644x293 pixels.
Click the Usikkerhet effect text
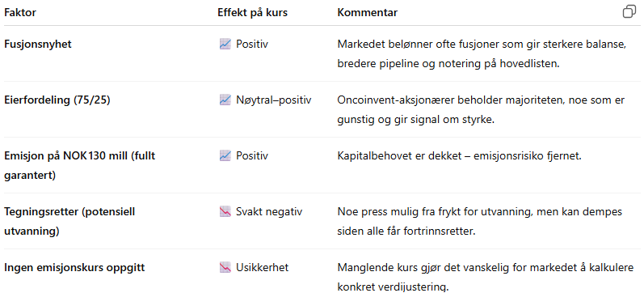click(262, 267)
